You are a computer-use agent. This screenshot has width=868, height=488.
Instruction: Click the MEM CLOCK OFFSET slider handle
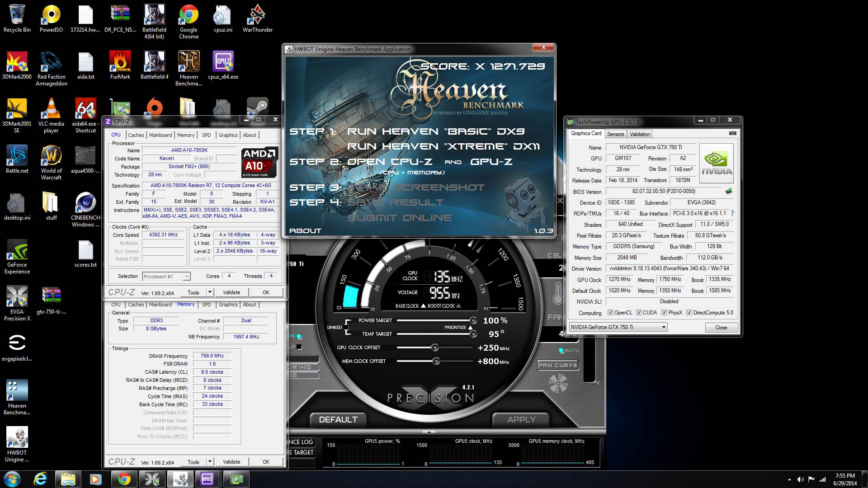436,361
